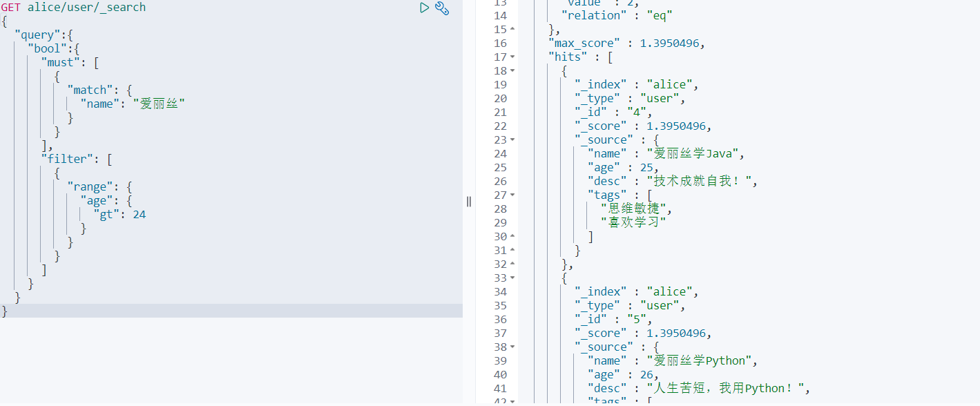Click the vertical panel resizer handle
Image resolution: width=980 pixels, height=406 pixels.
(x=469, y=202)
